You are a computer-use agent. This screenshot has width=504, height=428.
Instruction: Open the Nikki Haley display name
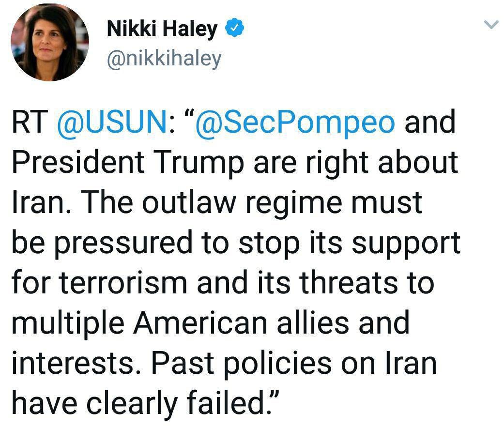pos(162,30)
